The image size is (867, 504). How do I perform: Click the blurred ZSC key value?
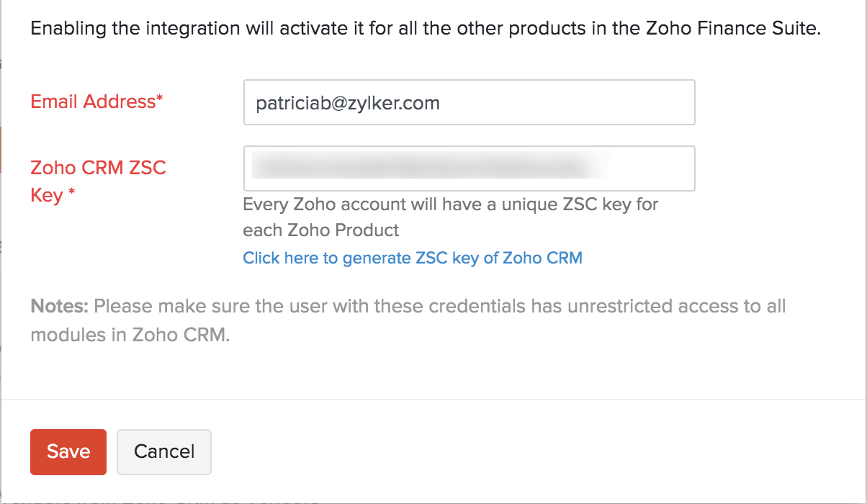point(428,168)
